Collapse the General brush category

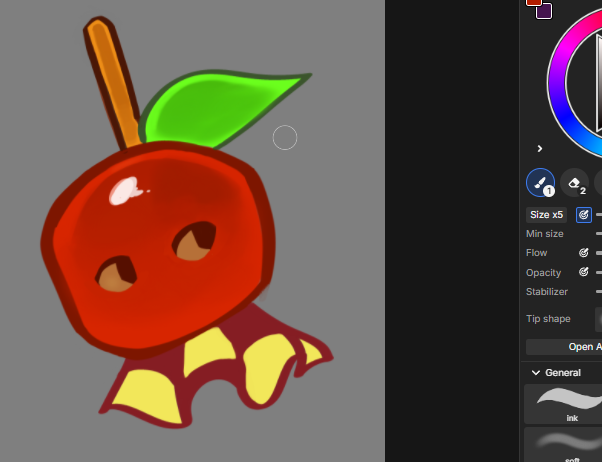click(x=536, y=373)
